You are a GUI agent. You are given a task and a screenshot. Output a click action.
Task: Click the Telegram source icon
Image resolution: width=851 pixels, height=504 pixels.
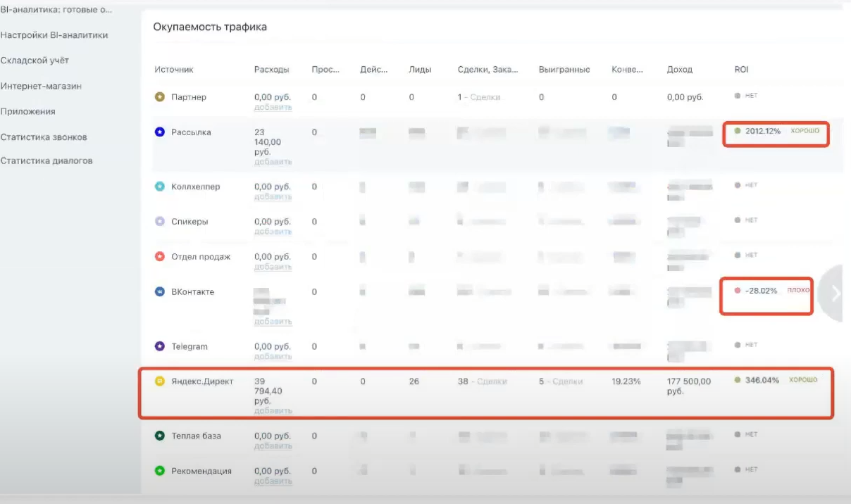[x=160, y=346]
